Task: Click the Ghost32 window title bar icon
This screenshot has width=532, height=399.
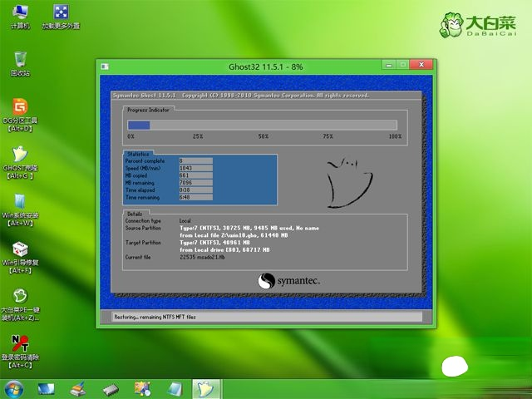Action: [105, 66]
